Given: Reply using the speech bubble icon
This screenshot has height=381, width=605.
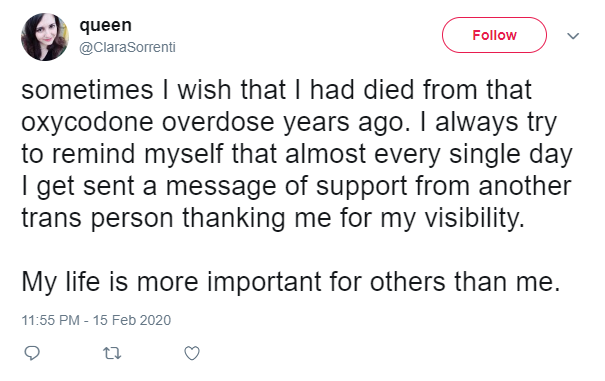Looking at the screenshot, I should 32,353.
